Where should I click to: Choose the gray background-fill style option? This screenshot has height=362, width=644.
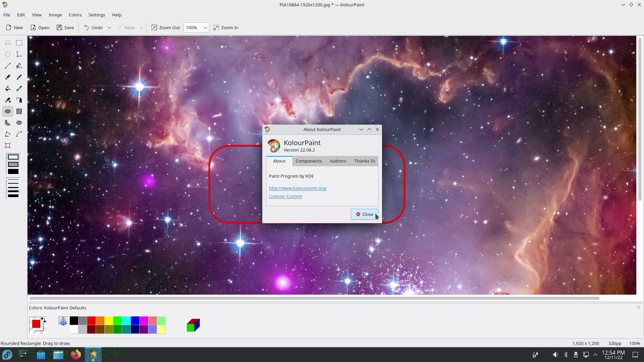13,164
